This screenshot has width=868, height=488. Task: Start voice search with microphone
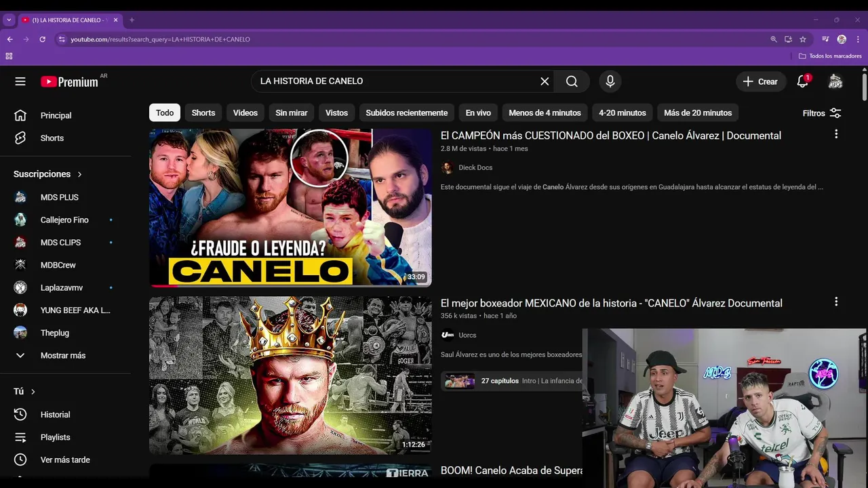pyautogui.click(x=610, y=81)
